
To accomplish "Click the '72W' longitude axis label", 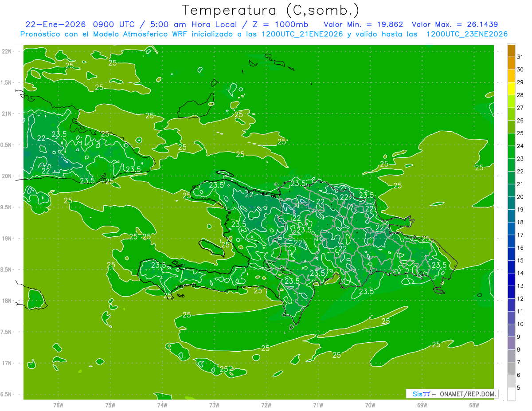I will tap(266, 405).
